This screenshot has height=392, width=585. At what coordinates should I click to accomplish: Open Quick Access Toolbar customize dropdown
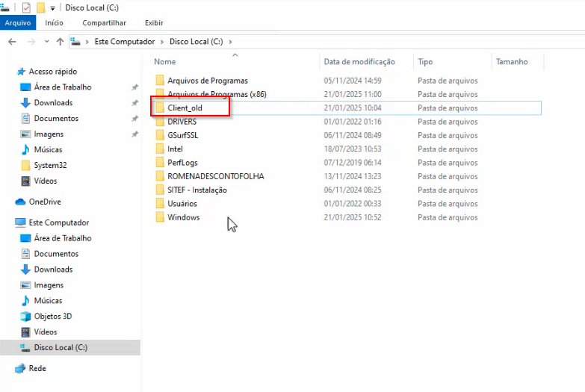(x=52, y=7)
